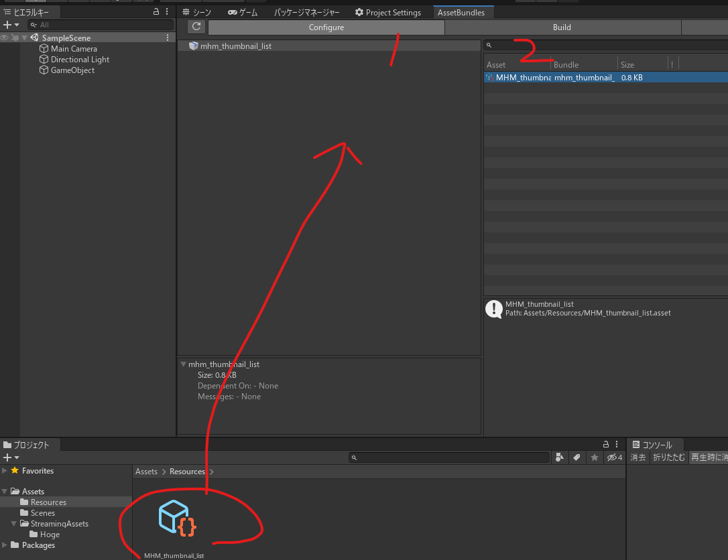Click the asset list search field
The height and width of the screenshot is (560, 728).
tap(605, 45)
